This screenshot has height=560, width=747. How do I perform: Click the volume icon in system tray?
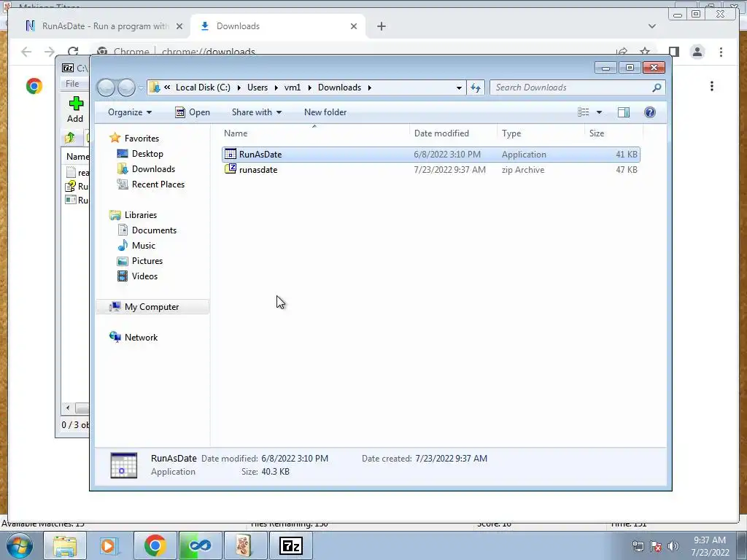coord(673,546)
